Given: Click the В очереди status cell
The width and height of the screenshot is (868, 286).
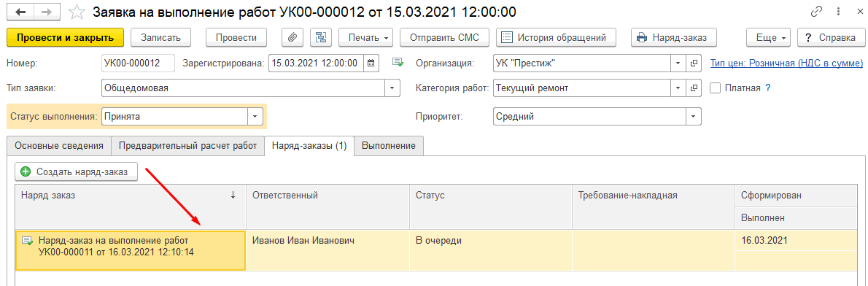Looking at the screenshot, I should 490,250.
